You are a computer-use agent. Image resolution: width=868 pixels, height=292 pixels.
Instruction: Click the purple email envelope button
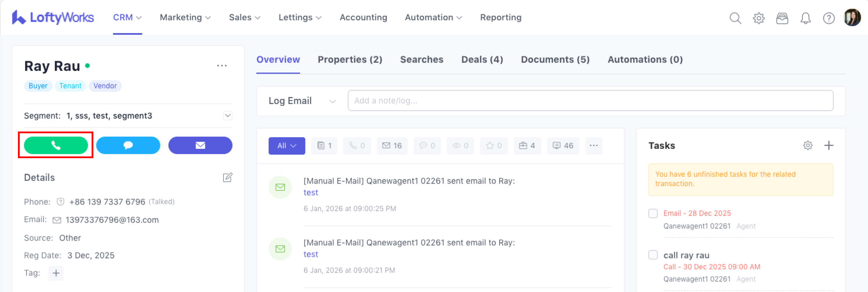click(x=200, y=145)
